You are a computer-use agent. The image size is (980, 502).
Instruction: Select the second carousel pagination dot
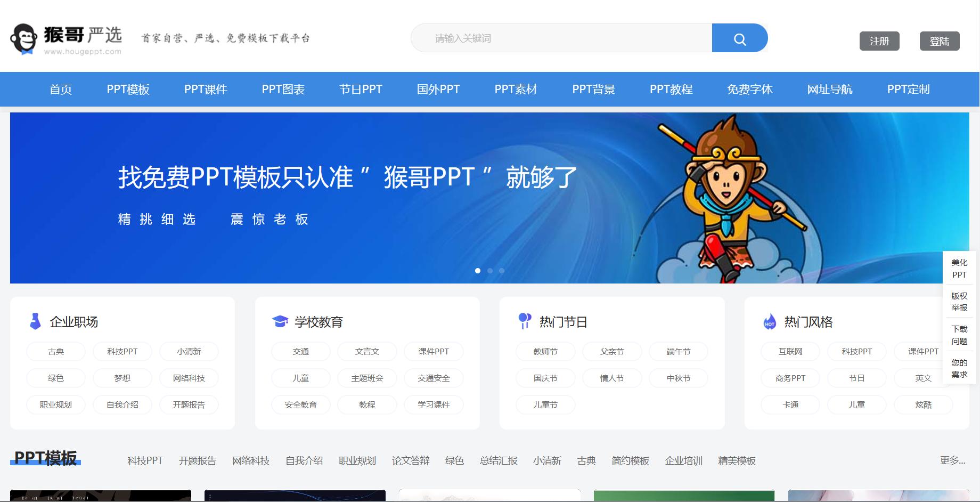tap(489, 271)
